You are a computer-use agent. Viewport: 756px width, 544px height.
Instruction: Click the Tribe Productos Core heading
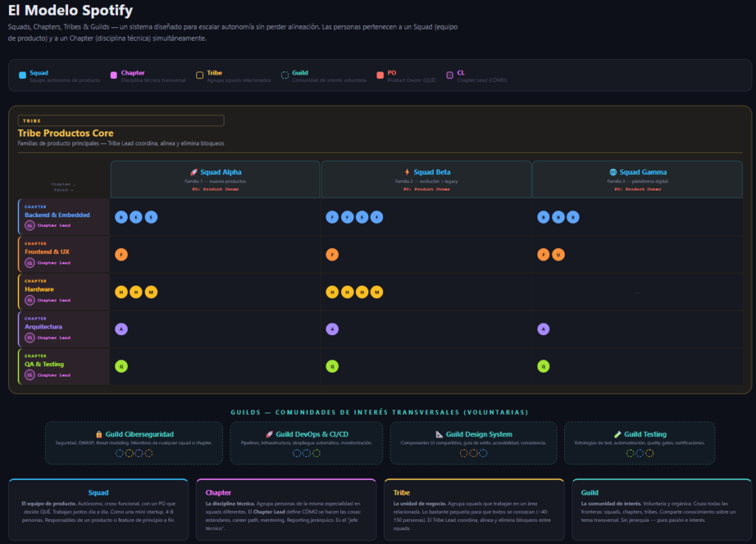[x=66, y=133]
